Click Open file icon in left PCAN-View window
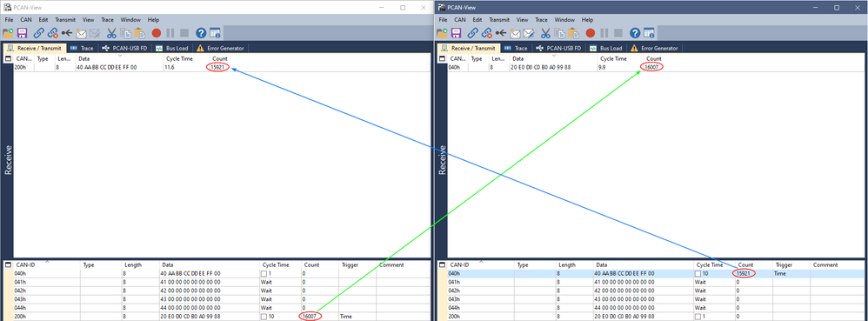The height and width of the screenshot is (321, 868). coord(8,33)
